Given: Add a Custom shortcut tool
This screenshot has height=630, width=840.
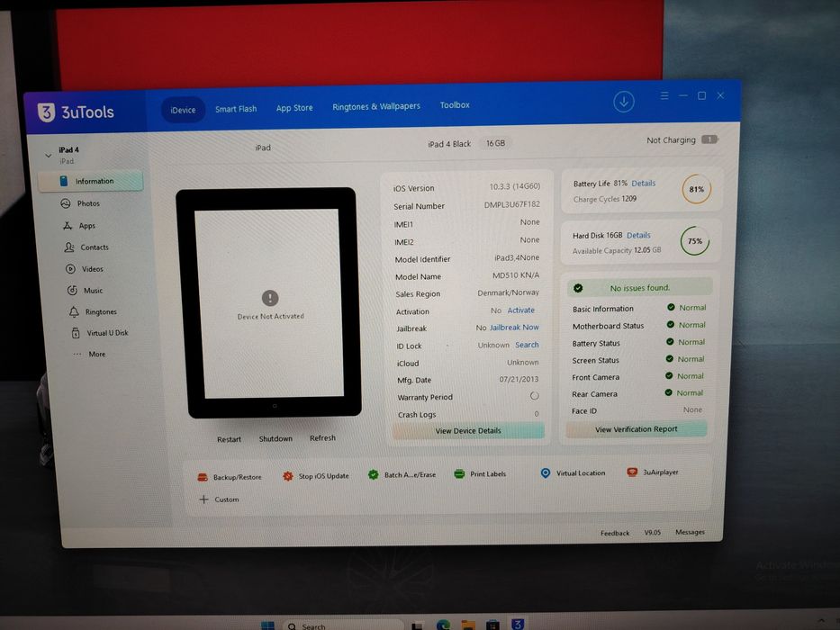Looking at the screenshot, I should 219,499.
